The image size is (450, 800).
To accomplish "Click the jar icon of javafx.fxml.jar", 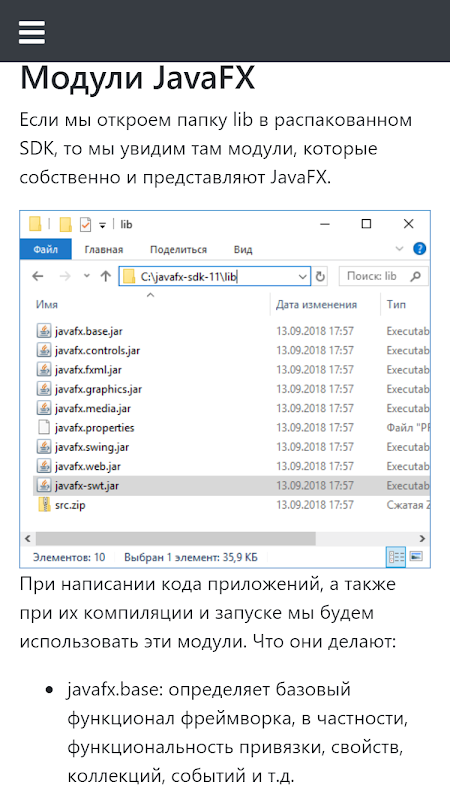I will click(x=44, y=369).
